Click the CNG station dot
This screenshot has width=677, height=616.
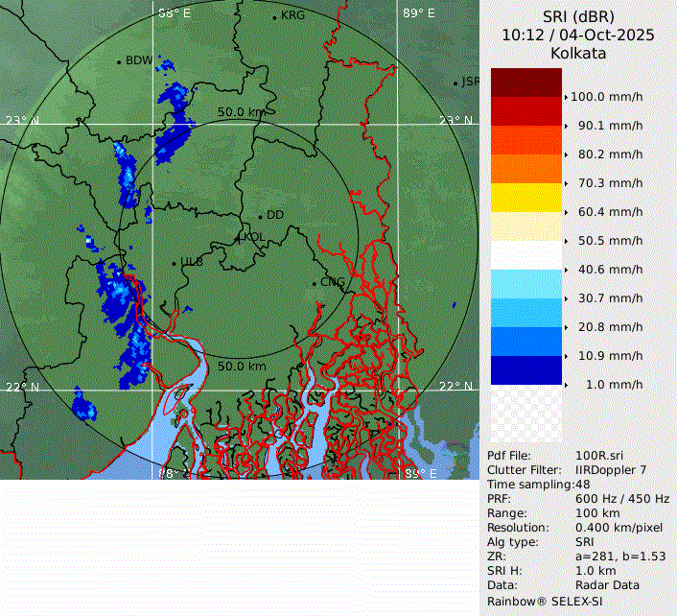click(315, 282)
